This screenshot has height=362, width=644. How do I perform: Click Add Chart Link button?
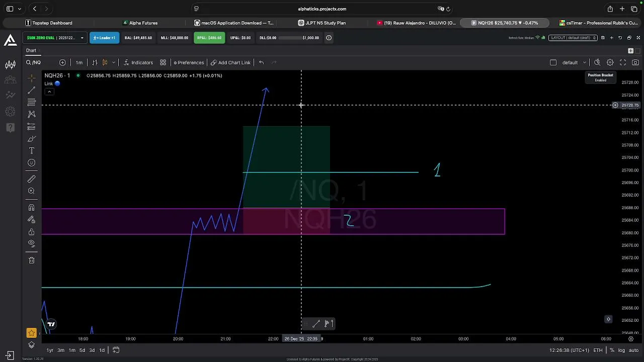(x=230, y=62)
